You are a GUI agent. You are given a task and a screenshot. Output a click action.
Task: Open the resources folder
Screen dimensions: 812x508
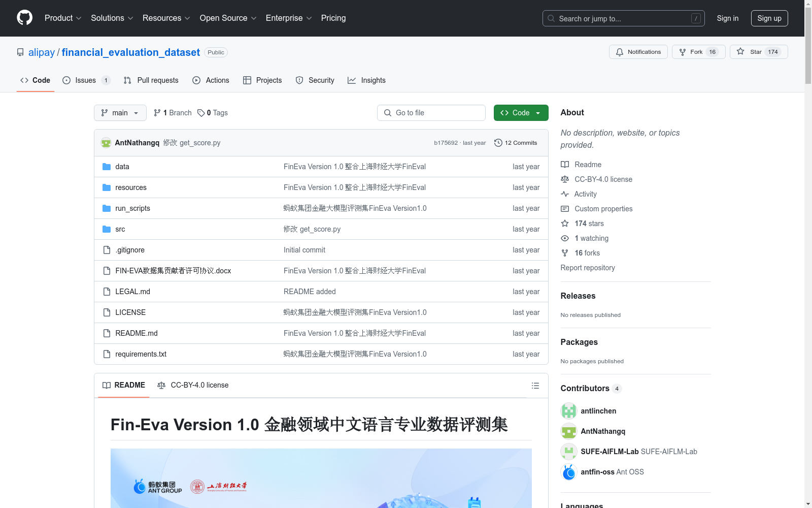pyautogui.click(x=131, y=187)
